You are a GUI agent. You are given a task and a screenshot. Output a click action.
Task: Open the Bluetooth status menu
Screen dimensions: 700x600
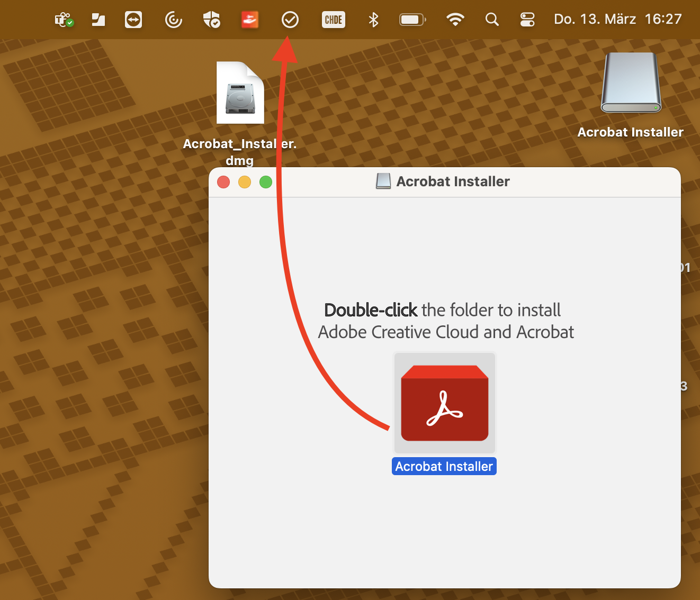coord(373,20)
